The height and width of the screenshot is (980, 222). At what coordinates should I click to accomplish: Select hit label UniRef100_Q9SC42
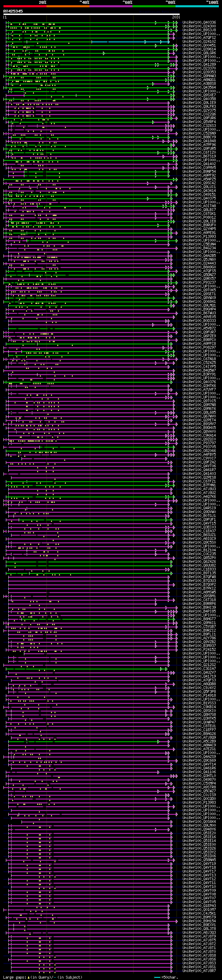pyautogui.click(x=199, y=183)
